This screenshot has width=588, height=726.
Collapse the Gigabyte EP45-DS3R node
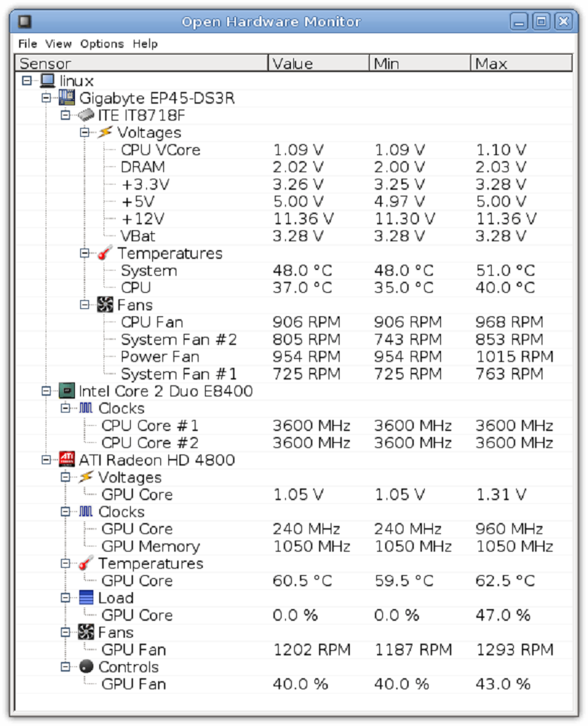[46, 98]
